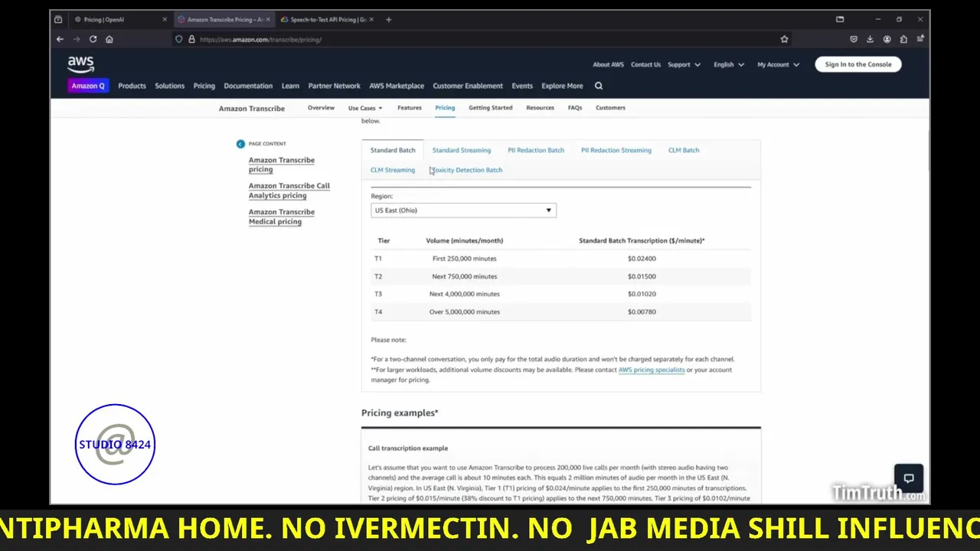Open the Contact Us link
Viewport: 980px width, 551px height.
645,65
